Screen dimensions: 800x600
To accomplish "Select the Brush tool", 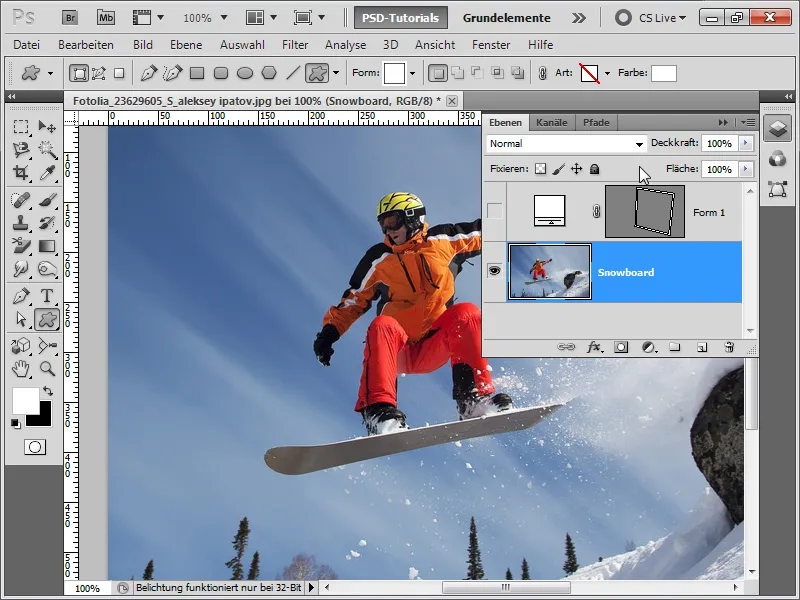I will [x=47, y=199].
